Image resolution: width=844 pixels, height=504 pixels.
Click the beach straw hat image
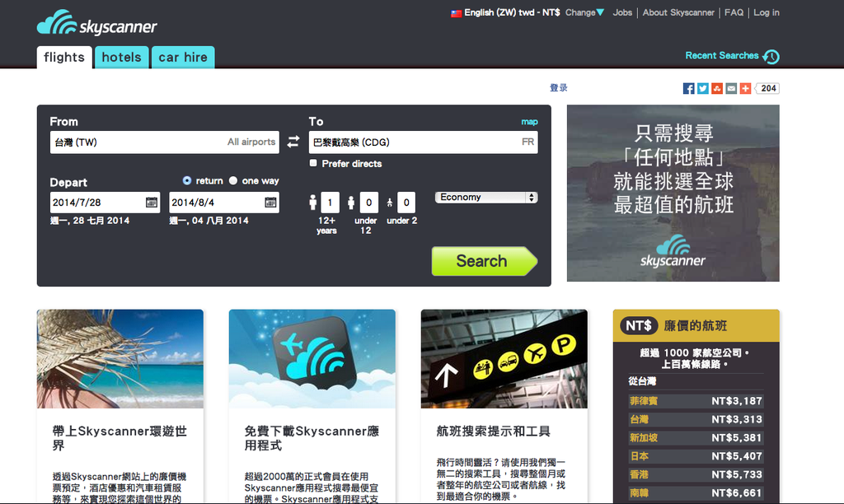click(x=120, y=359)
